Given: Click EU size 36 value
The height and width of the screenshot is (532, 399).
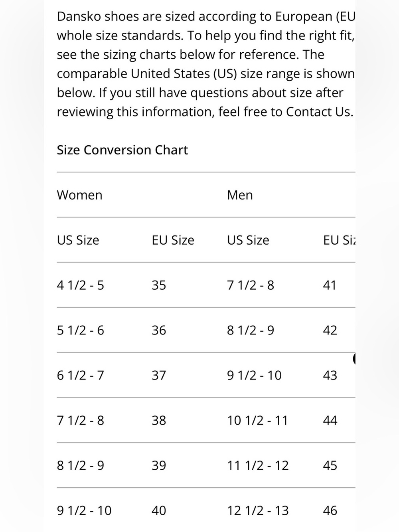Looking at the screenshot, I should click(x=159, y=330).
